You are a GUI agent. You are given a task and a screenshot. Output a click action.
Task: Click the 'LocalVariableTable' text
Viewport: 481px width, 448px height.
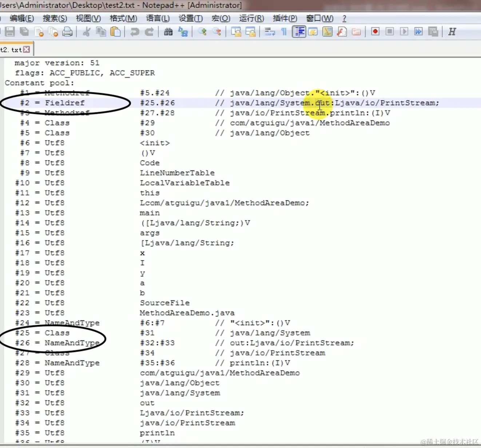pos(185,183)
